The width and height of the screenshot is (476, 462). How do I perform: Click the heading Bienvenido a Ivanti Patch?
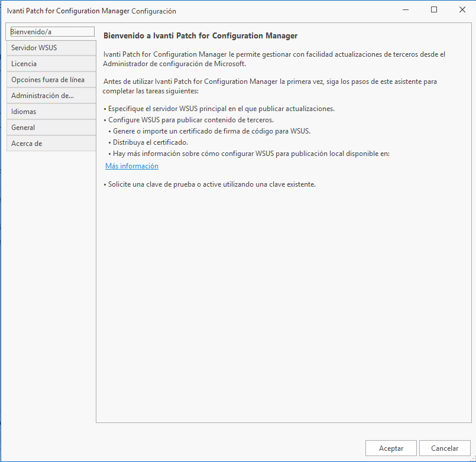pos(200,36)
